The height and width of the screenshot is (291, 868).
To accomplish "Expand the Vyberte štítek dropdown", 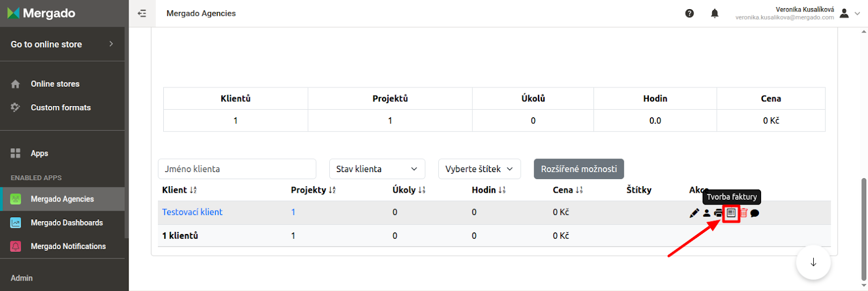I will point(480,169).
